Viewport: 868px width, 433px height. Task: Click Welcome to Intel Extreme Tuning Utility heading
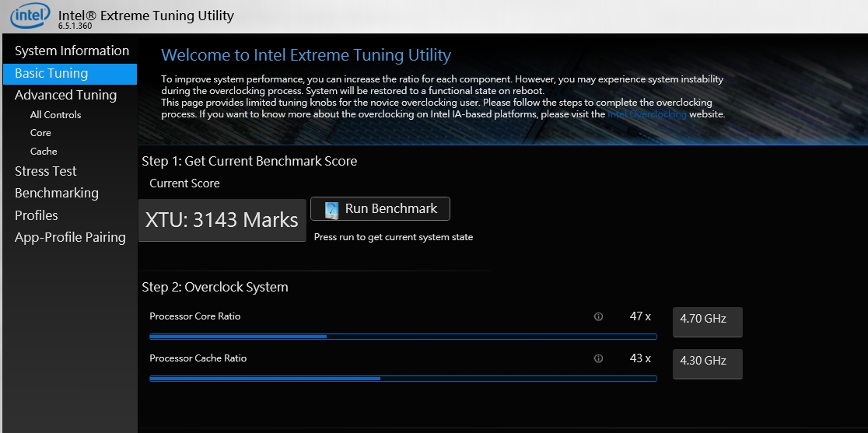[306, 55]
